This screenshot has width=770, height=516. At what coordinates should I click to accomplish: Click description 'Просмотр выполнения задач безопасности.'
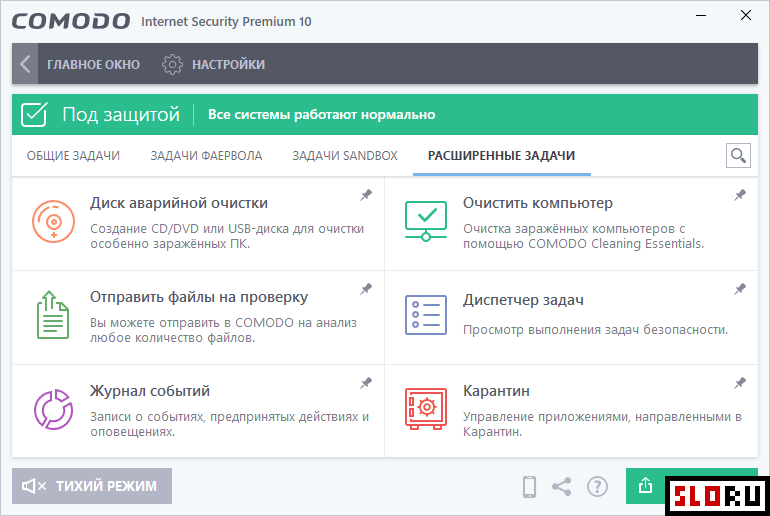coord(595,329)
